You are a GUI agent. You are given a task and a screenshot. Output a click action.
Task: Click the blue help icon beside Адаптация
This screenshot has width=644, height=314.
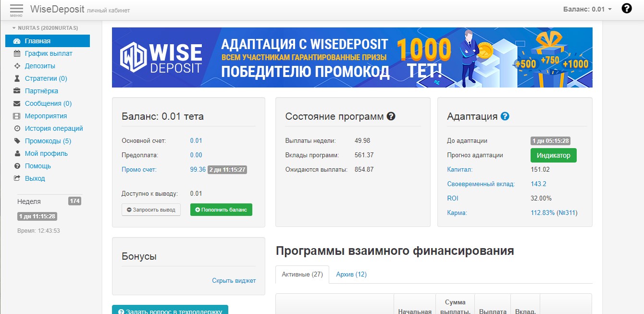click(505, 116)
